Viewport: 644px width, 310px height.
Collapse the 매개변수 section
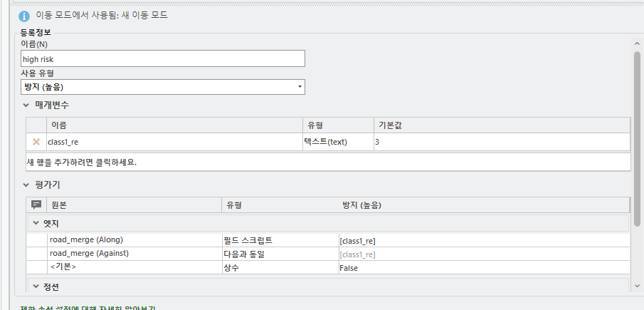coord(26,105)
